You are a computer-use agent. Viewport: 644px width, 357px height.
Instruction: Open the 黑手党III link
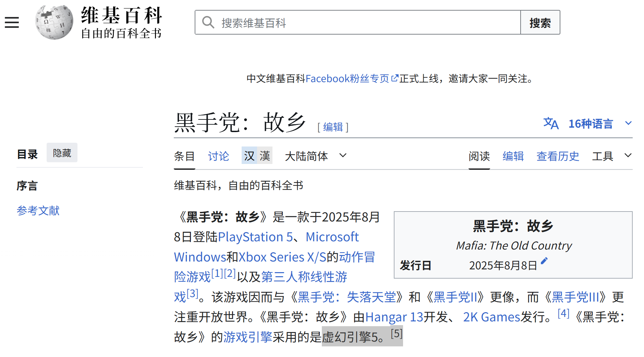click(x=575, y=297)
